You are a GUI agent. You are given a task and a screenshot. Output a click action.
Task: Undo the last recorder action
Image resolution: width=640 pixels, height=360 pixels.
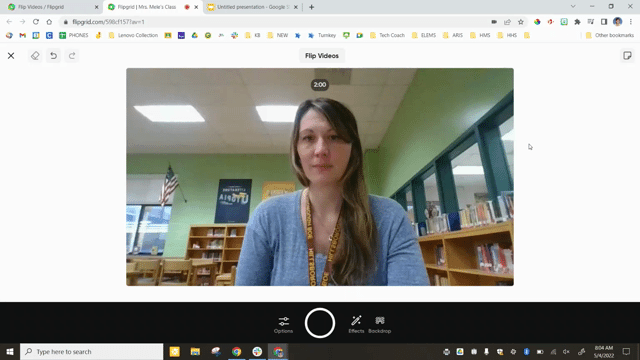tap(53, 56)
